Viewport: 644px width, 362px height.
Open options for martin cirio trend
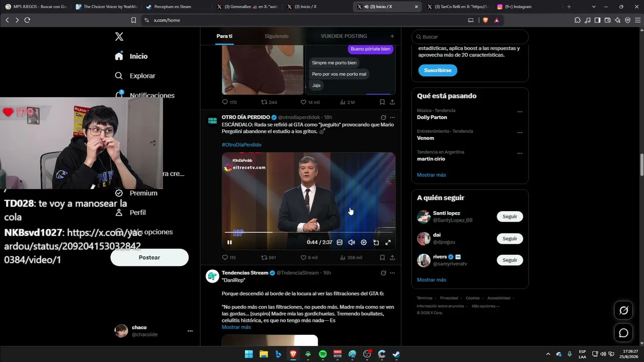tap(520, 153)
